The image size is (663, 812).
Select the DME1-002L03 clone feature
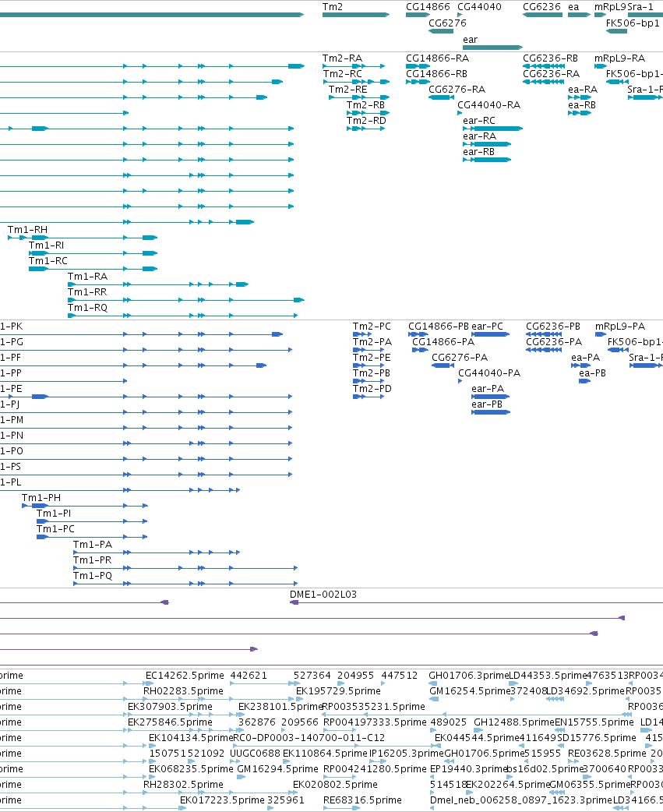click(476, 602)
